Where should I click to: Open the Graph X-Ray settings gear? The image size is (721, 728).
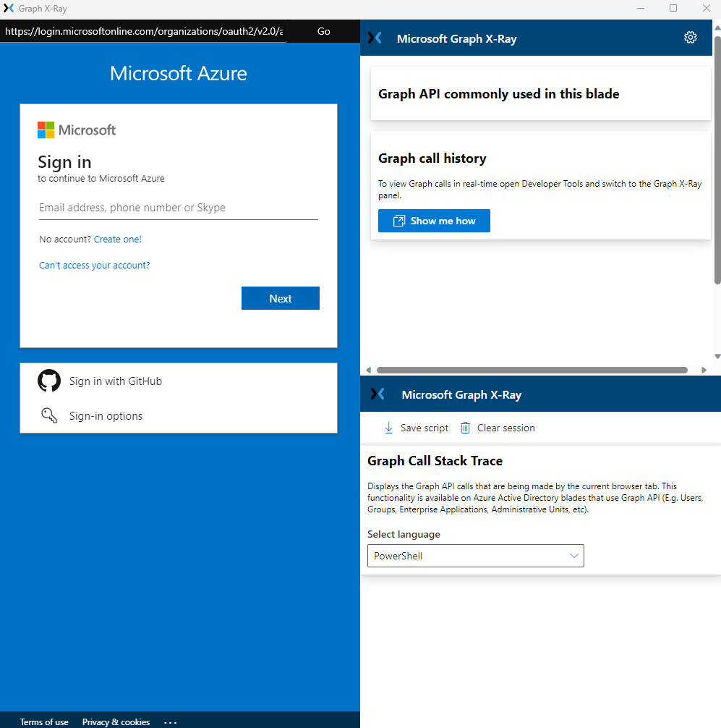[x=691, y=38]
